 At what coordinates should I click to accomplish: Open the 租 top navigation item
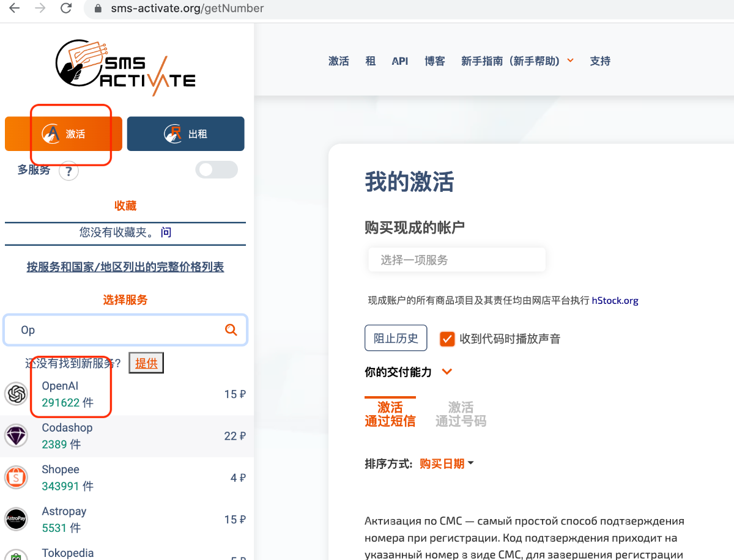[371, 61]
